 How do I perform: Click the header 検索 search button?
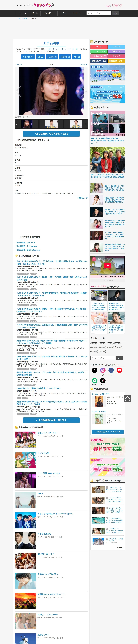(x=115, y=13)
